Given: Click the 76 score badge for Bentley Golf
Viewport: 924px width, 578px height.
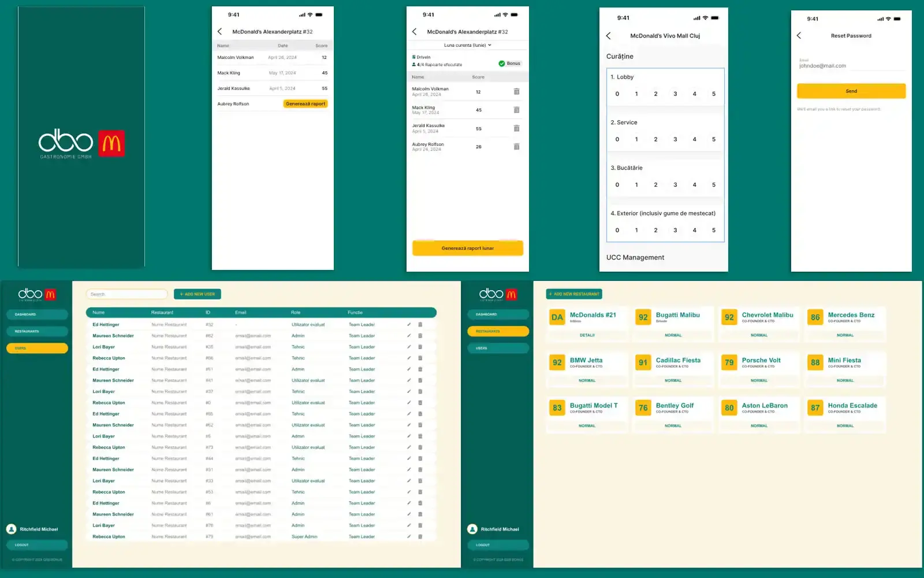Looking at the screenshot, I should pyautogui.click(x=643, y=407).
